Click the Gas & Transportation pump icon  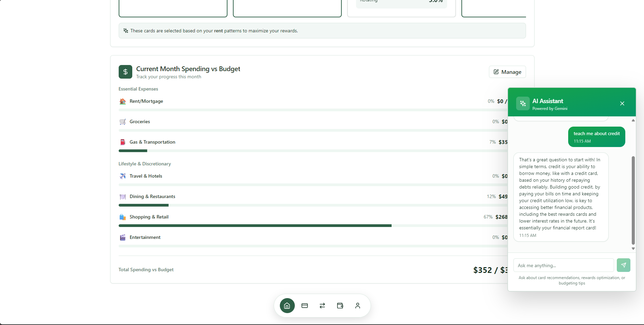(x=123, y=142)
